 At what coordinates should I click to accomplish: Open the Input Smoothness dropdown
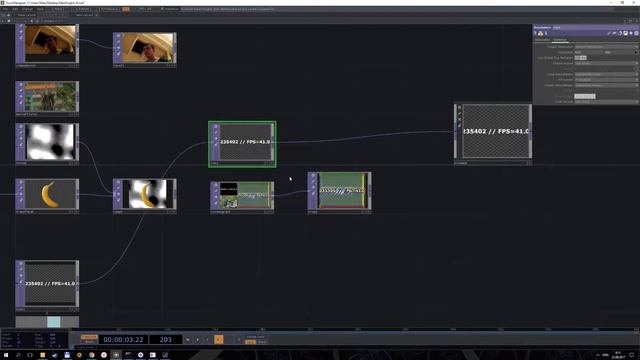606,74
